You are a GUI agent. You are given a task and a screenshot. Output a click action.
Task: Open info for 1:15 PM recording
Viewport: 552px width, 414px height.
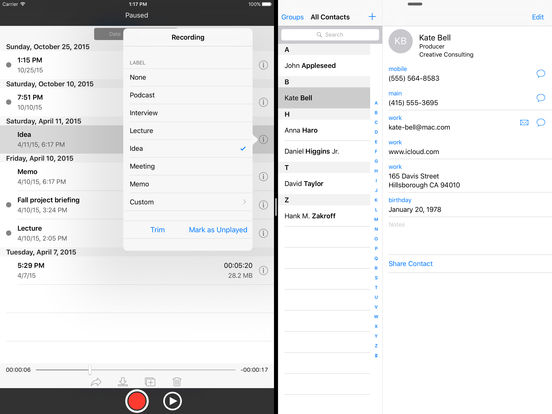click(263, 65)
